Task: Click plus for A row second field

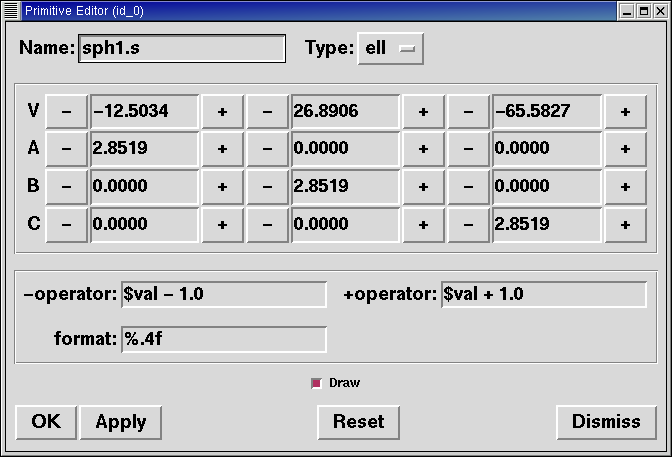Action: click(x=423, y=149)
